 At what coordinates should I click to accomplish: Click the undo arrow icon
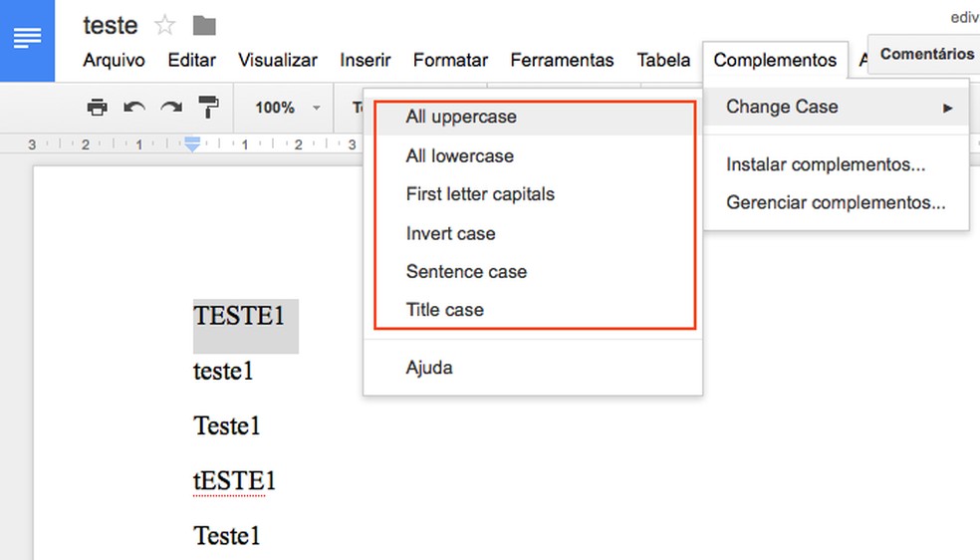coord(134,108)
